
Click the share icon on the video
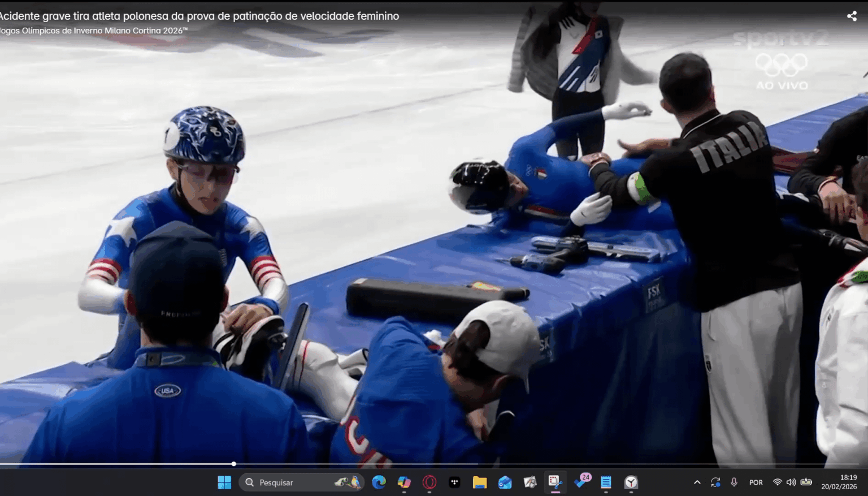(x=852, y=16)
